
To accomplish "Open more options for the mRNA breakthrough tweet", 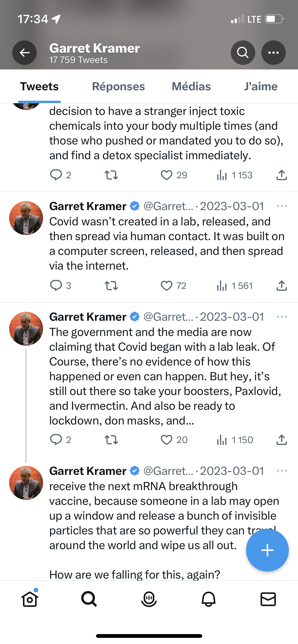I will tap(282, 471).
